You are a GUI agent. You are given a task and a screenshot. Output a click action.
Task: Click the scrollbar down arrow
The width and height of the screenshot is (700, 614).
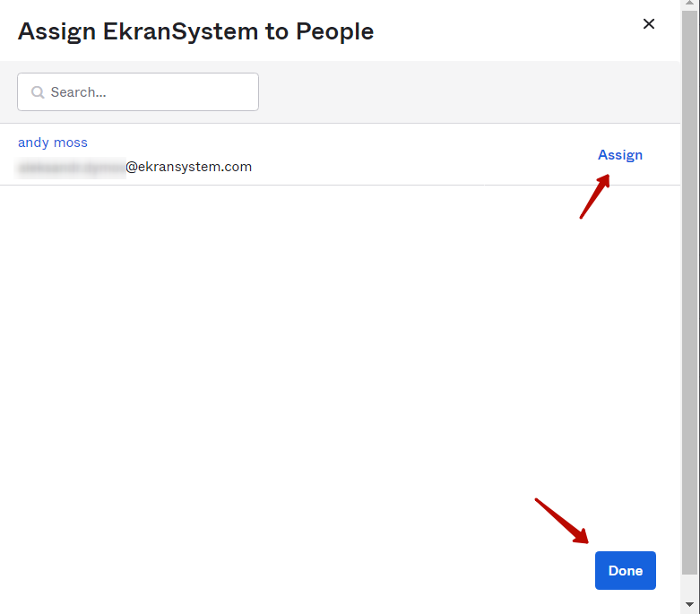point(689,606)
